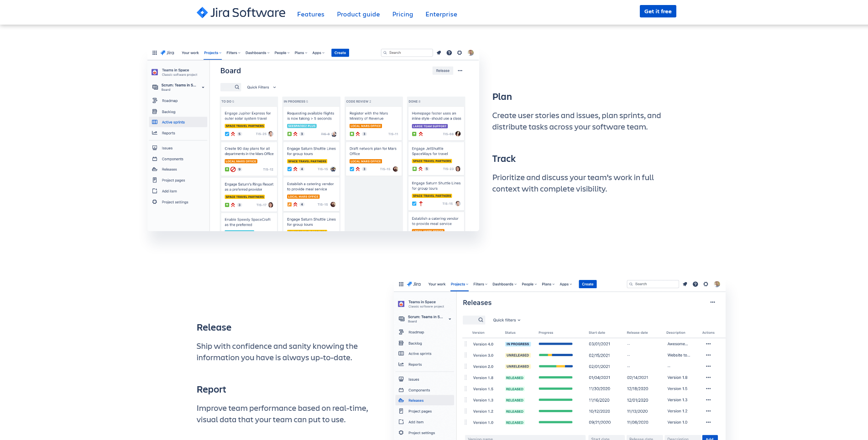Click the blue checkbox on the Draft network plan card
The image size is (868, 440).
click(352, 169)
